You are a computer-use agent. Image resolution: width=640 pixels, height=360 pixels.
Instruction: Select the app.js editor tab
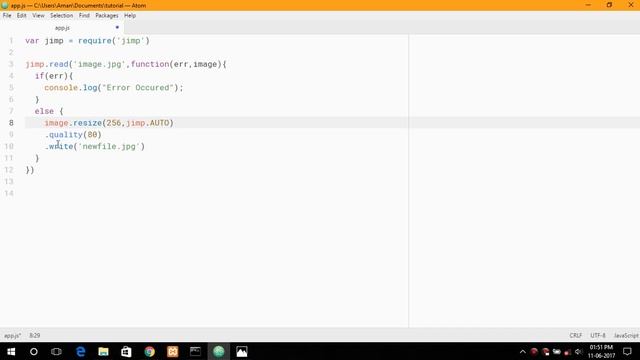click(x=62, y=28)
